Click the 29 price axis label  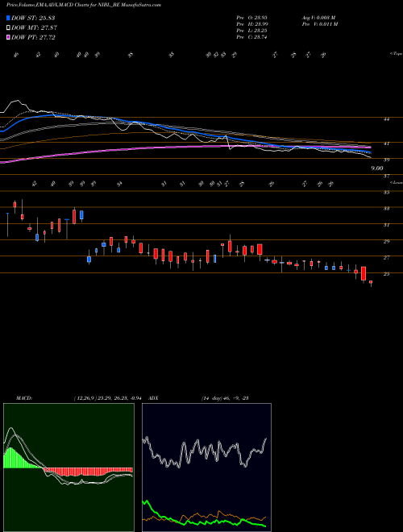pyautogui.click(x=386, y=241)
